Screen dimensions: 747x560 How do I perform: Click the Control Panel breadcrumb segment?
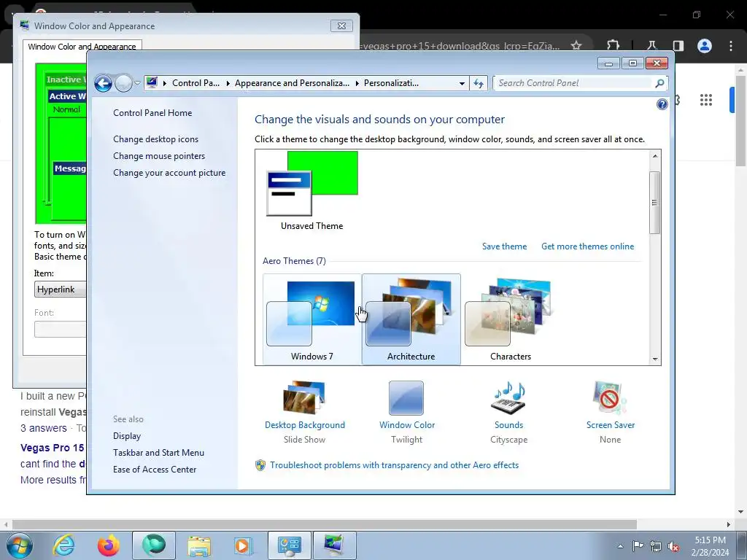coord(196,83)
